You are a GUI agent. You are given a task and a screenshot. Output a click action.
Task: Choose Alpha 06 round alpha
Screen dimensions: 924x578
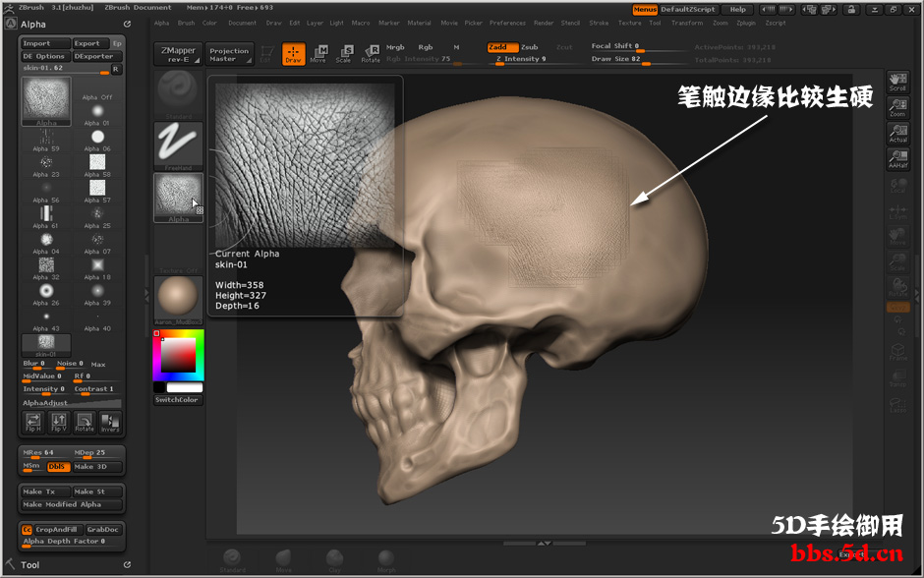[97, 141]
